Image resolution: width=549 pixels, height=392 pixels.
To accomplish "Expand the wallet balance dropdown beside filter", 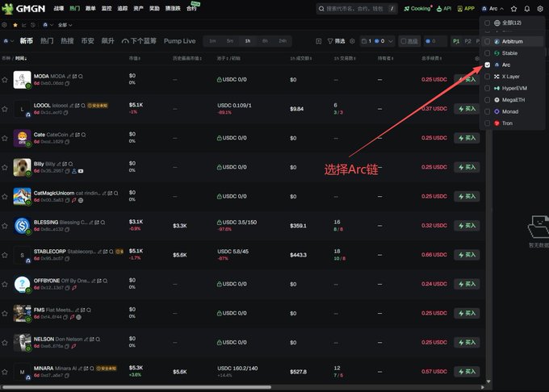I will 378,41.
